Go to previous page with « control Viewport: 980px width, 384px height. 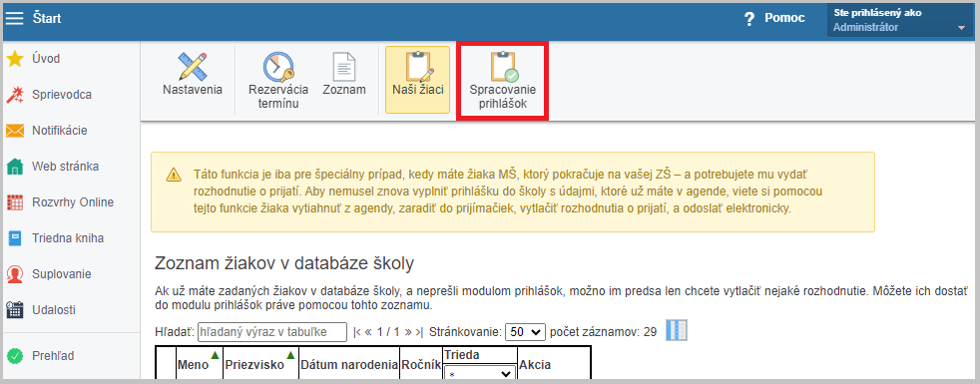point(369,332)
